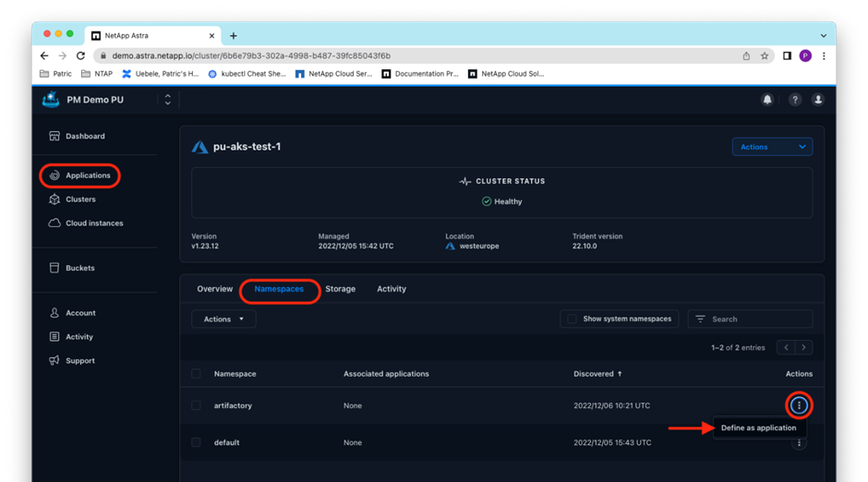The width and height of the screenshot is (868, 482).
Task: Check the default namespace row
Action: pos(196,442)
